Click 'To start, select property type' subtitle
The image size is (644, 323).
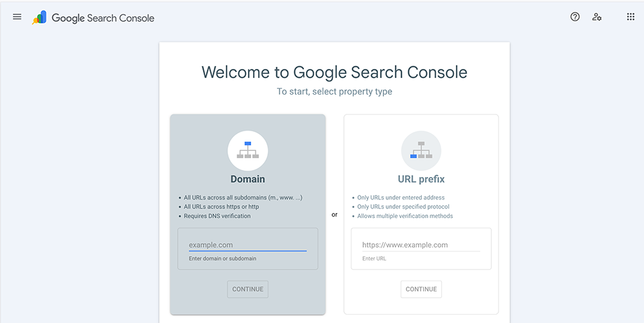pos(334,91)
